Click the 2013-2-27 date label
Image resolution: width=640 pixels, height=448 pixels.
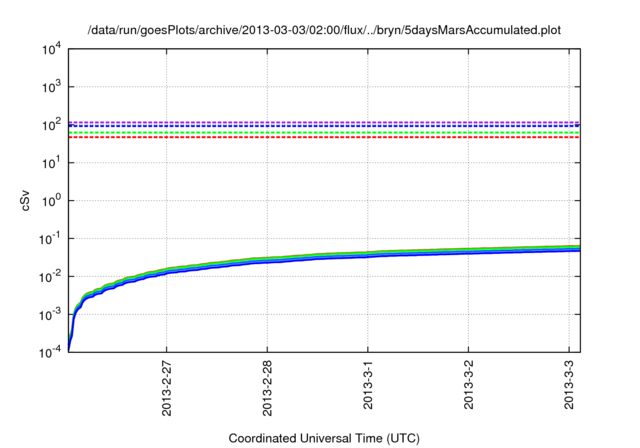167,388
